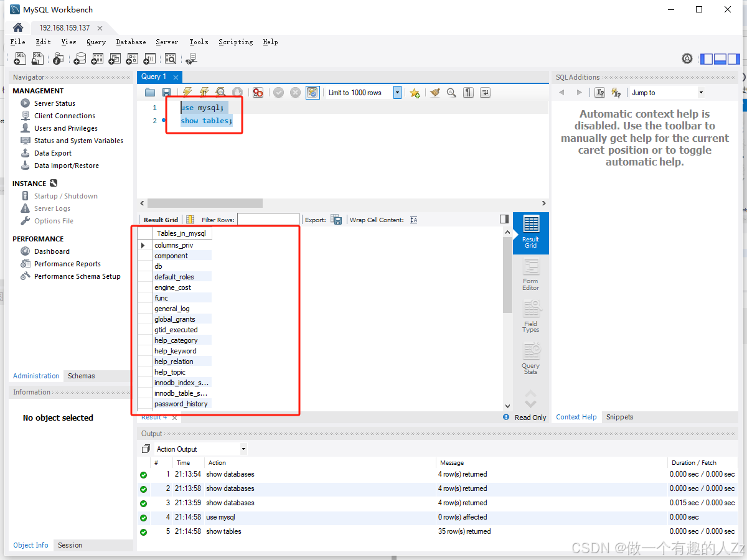Open the Query menu

(96, 42)
